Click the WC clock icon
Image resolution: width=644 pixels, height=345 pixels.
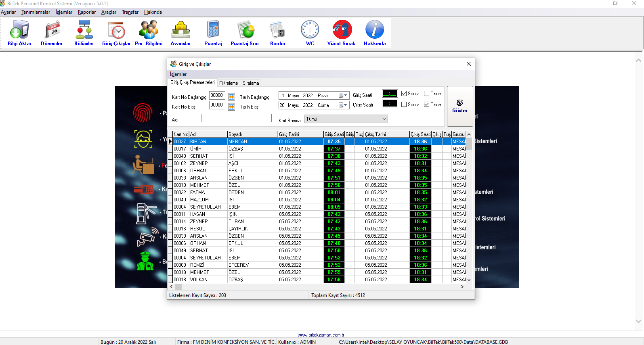pos(310,33)
